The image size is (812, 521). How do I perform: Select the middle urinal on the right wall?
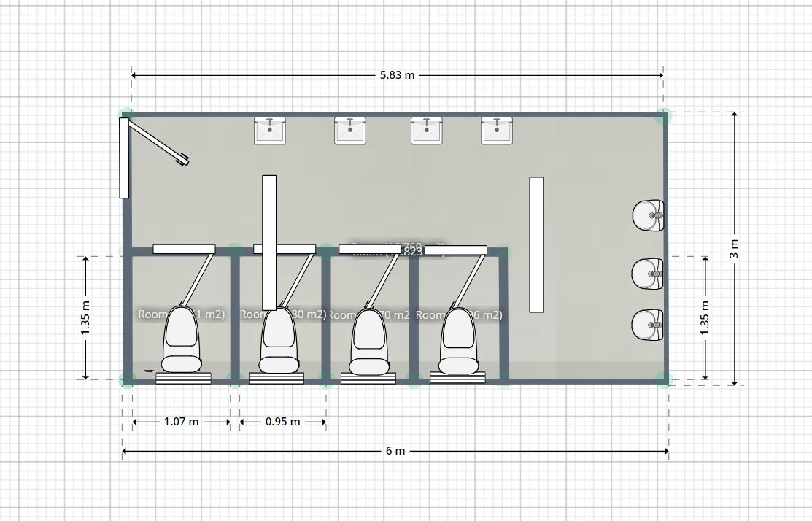[647, 273]
